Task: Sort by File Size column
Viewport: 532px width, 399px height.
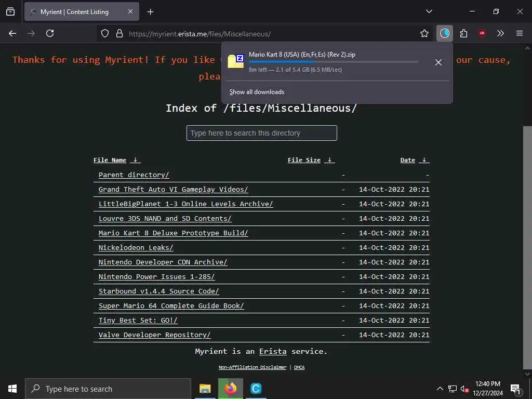Action: [x=304, y=160]
